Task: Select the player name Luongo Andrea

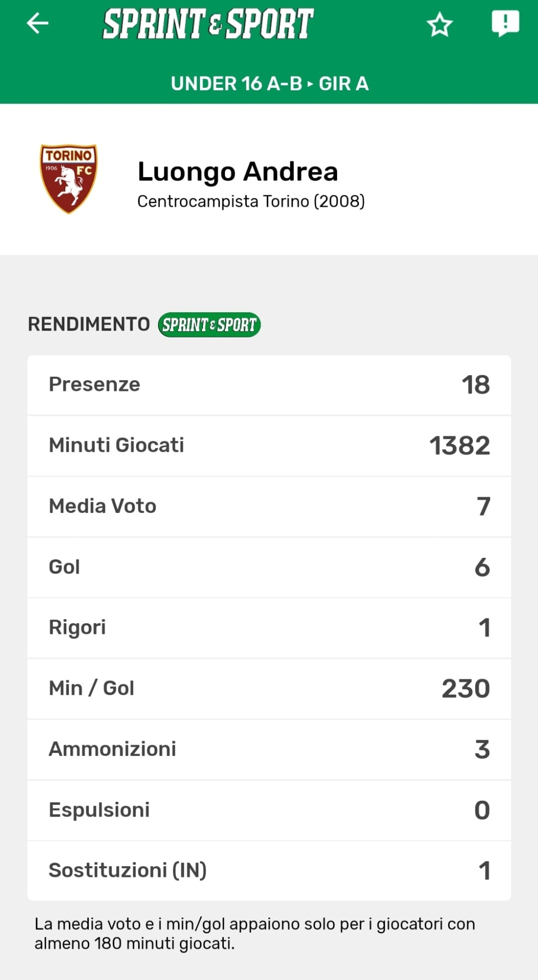Action: [238, 171]
